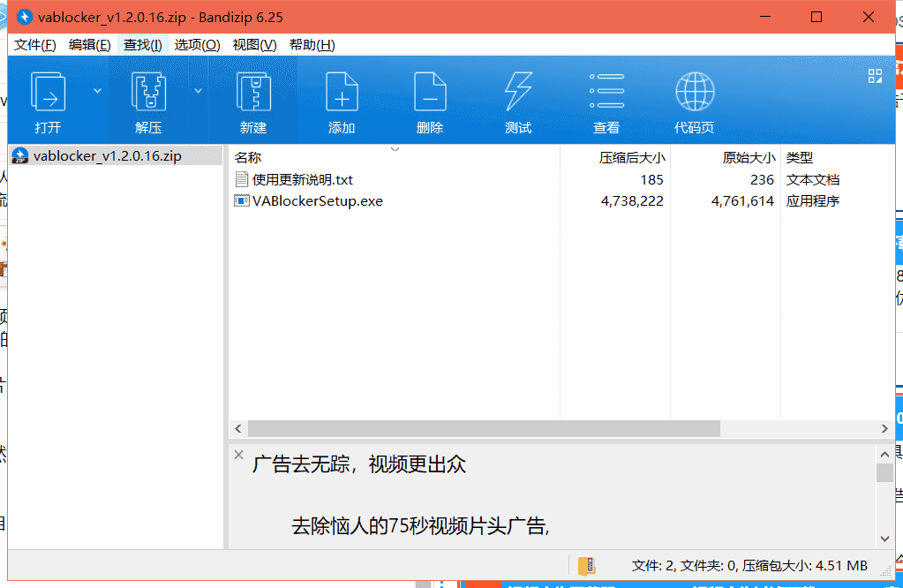The width and height of the screenshot is (903, 588).
Task: Click the compressed size 185 cell
Action: click(652, 180)
